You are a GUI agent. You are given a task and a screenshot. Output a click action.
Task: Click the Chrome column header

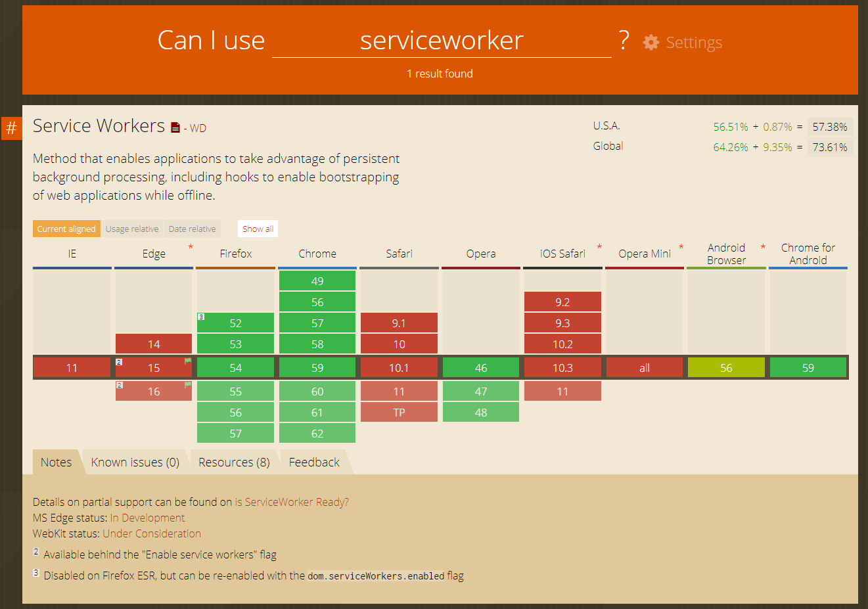[x=317, y=254]
